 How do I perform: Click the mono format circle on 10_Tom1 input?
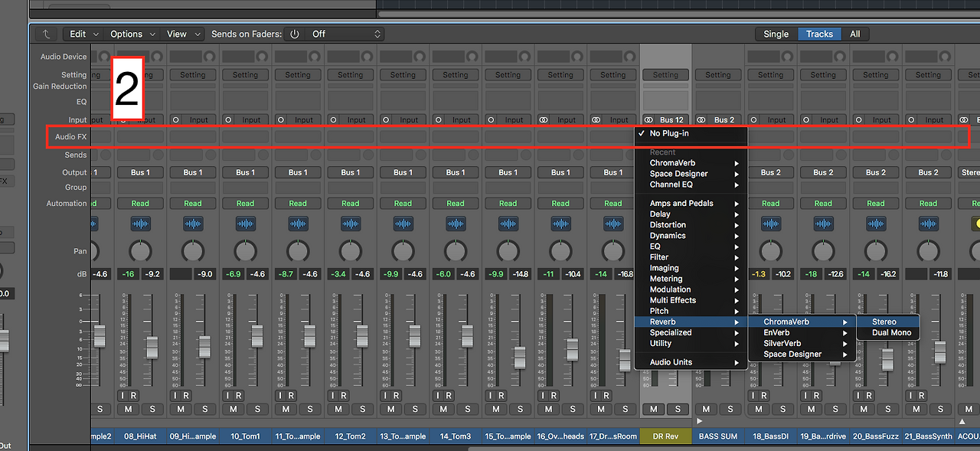228,119
